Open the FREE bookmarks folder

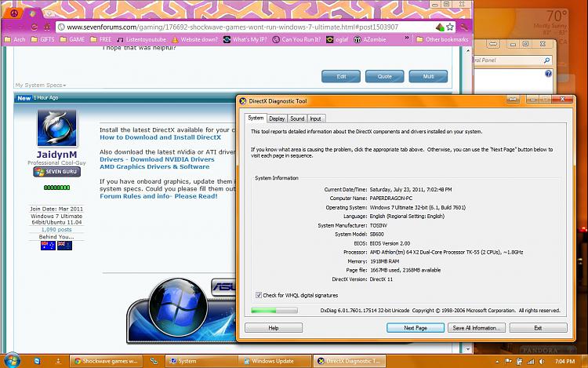pyautogui.click(x=101, y=39)
